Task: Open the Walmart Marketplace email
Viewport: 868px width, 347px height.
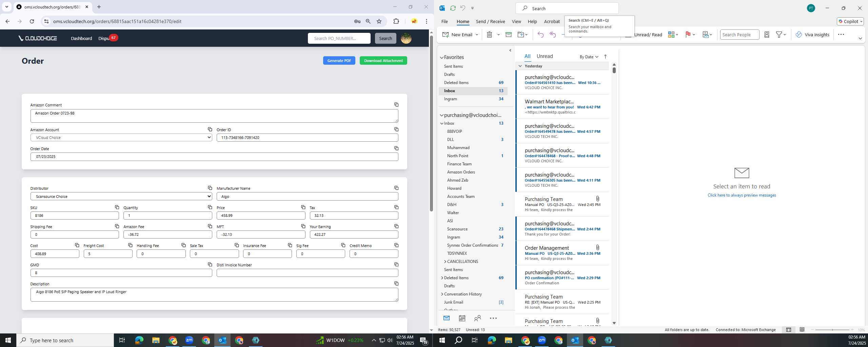Action: pyautogui.click(x=562, y=106)
